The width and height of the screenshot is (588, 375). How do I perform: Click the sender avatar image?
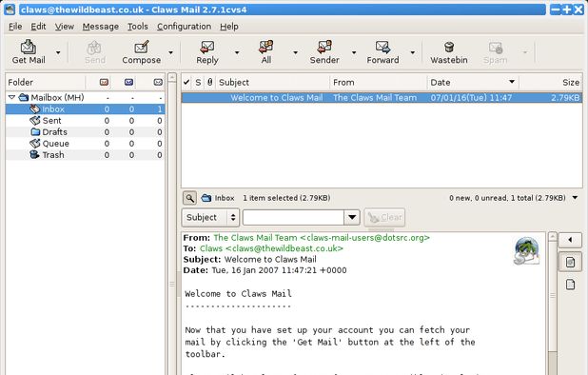point(526,250)
